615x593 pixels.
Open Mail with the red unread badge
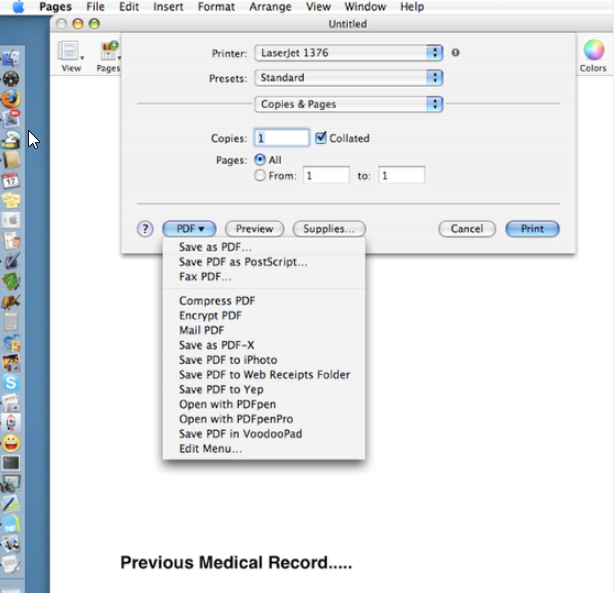tap(11, 119)
